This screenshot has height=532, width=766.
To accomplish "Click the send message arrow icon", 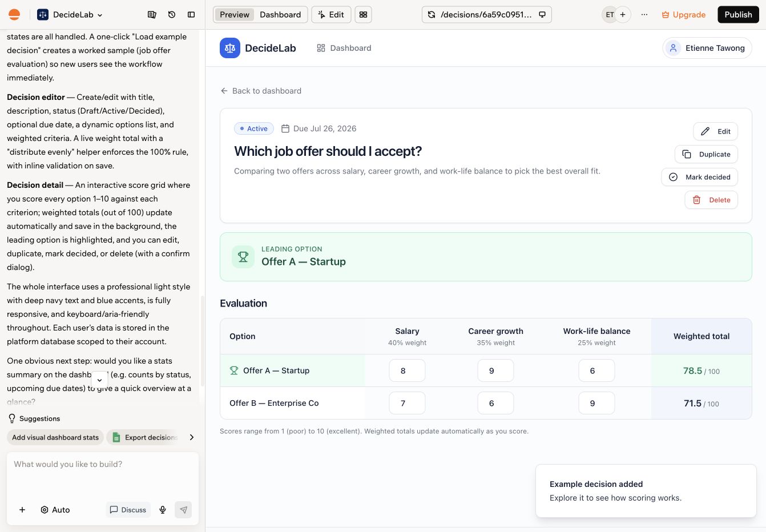I will coord(183,510).
